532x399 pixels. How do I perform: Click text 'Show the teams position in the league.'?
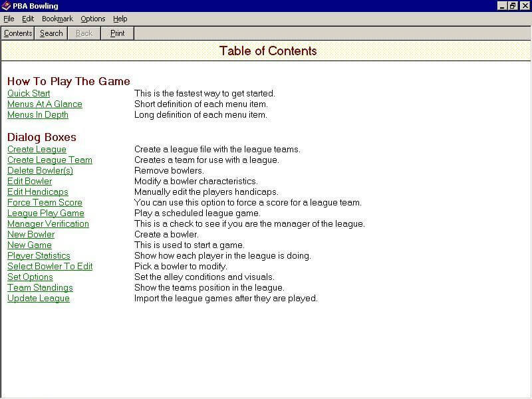(209, 288)
